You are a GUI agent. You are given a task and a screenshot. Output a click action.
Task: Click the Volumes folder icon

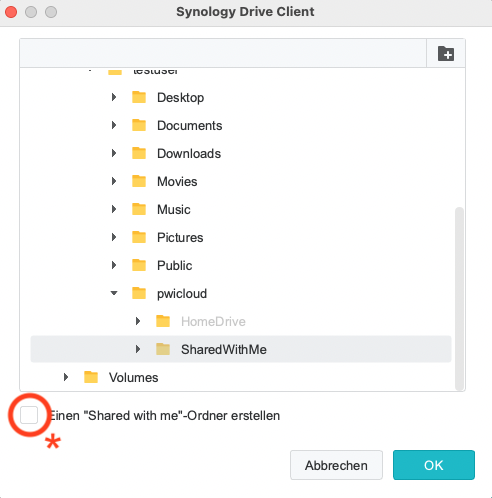91,377
